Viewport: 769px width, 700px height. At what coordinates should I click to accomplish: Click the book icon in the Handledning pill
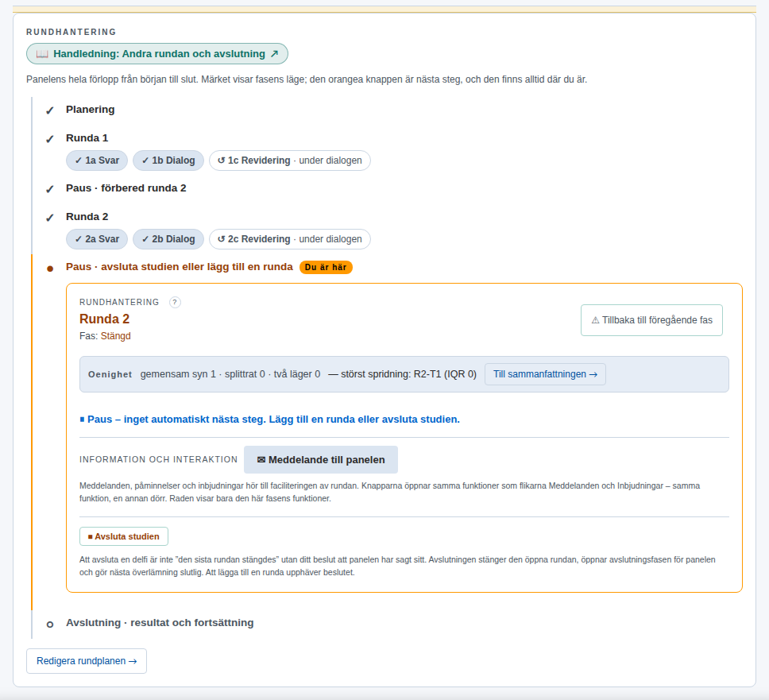(42, 54)
